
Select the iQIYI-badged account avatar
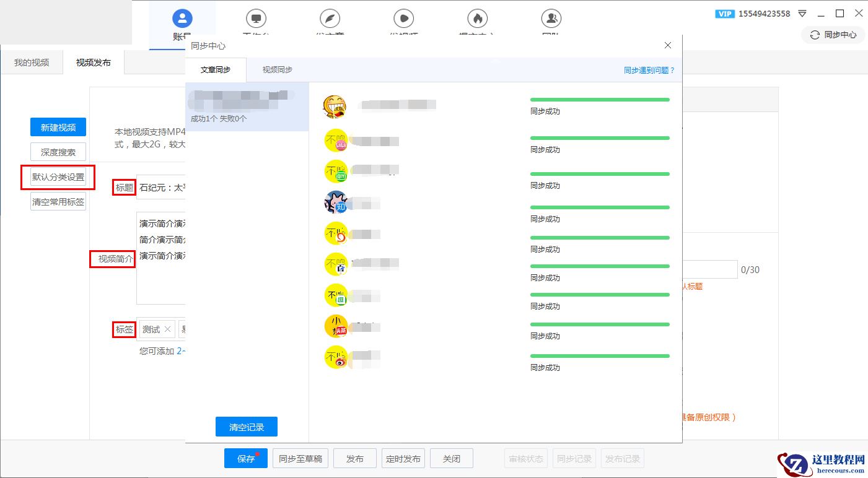click(x=336, y=172)
